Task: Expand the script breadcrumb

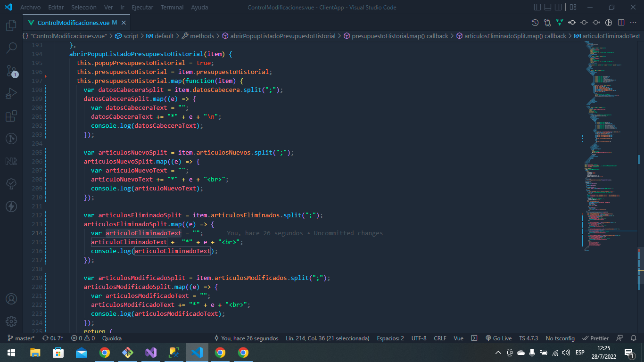Action: (127, 36)
